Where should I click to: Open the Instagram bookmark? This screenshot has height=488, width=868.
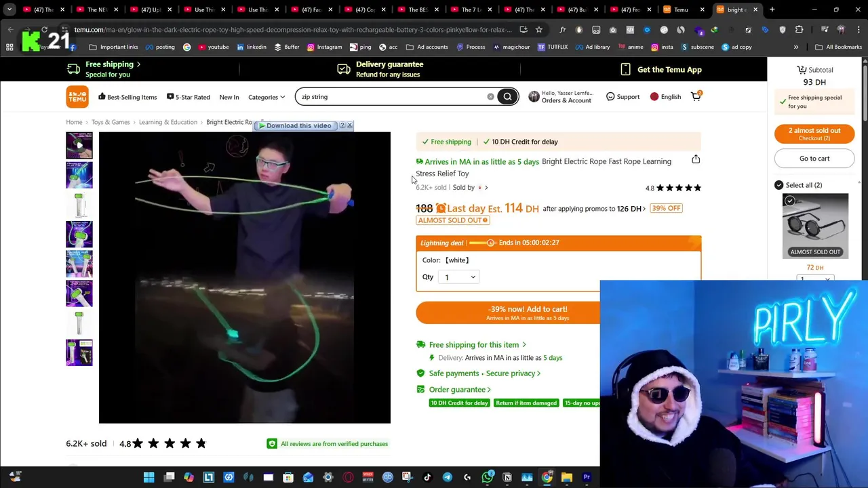pos(324,47)
